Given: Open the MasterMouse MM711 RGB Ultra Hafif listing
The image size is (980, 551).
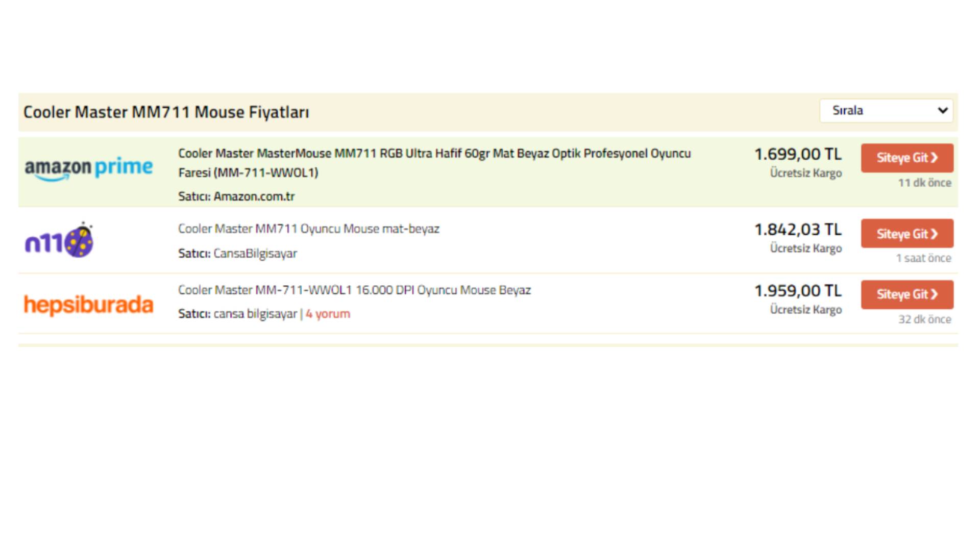Looking at the screenshot, I should (434, 154).
